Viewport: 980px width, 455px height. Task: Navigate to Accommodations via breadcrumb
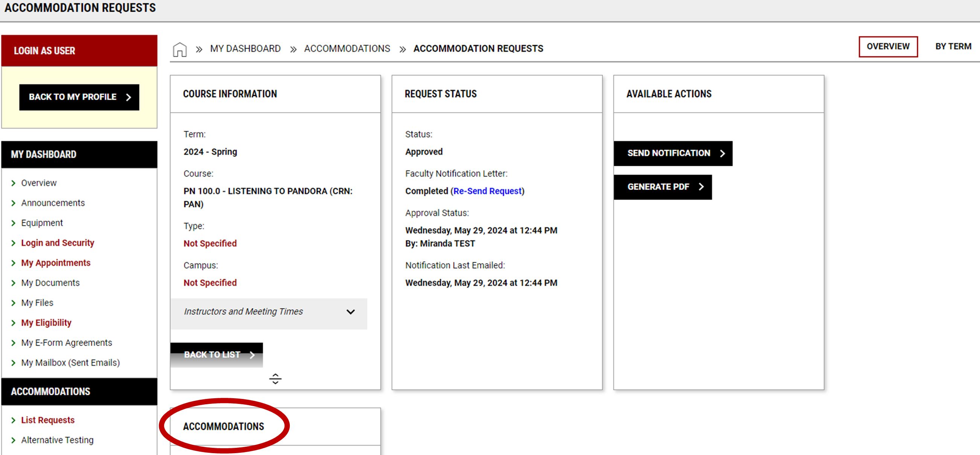pos(347,48)
